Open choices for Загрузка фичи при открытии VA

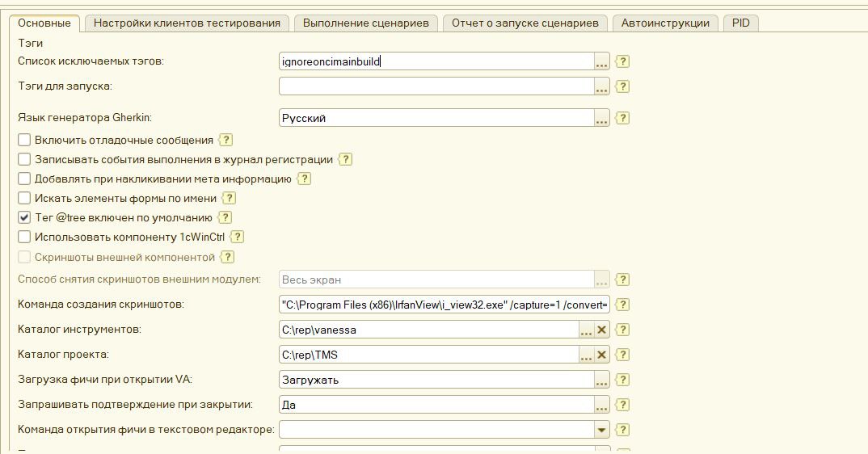[602, 380]
